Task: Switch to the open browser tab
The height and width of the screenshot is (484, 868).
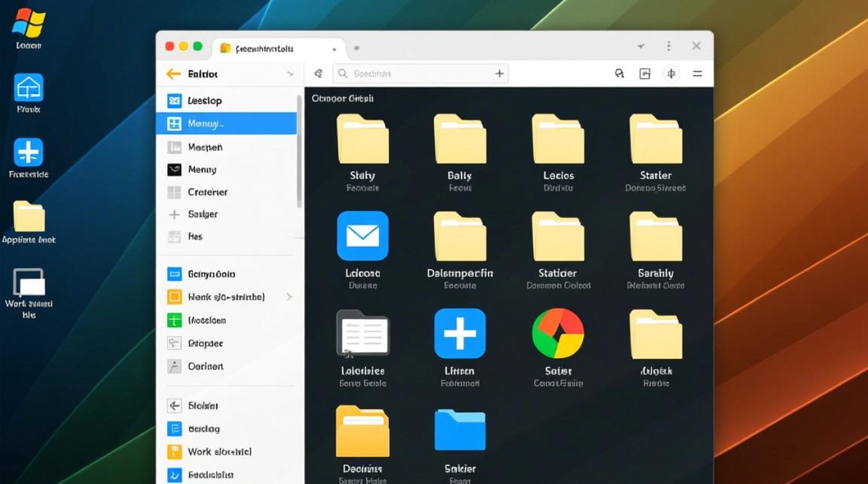Action: 271,48
